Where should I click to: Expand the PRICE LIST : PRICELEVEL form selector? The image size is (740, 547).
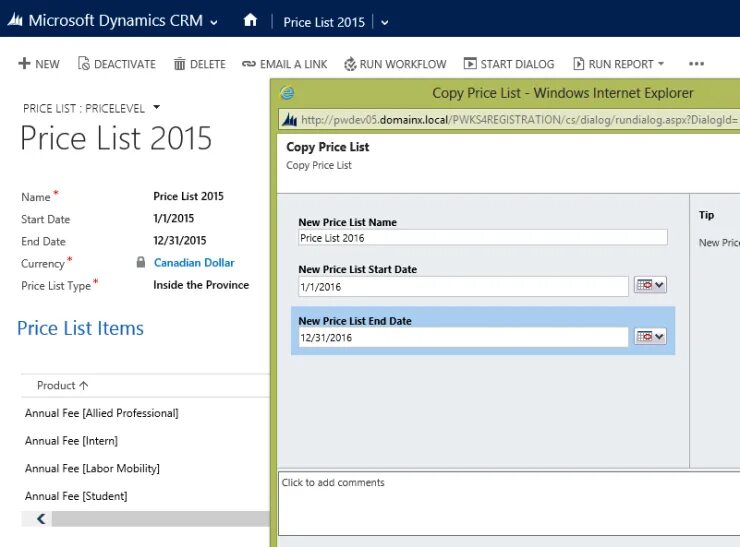click(157, 108)
